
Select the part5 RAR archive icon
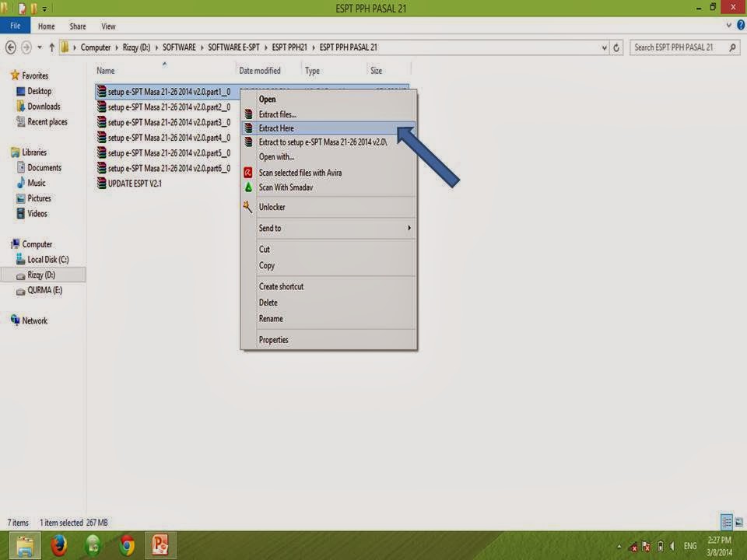(x=101, y=152)
